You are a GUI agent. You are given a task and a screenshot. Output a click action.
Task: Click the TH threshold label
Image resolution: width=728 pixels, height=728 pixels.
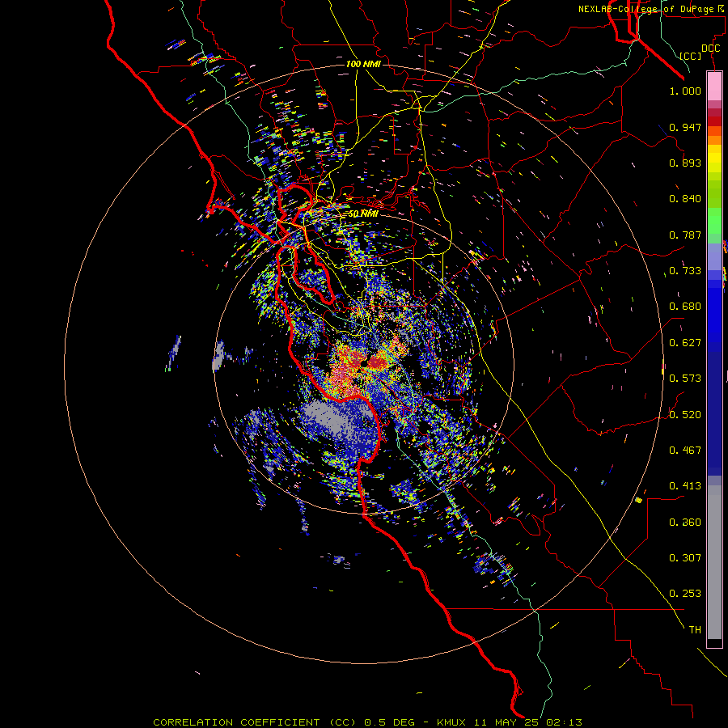[695, 630]
